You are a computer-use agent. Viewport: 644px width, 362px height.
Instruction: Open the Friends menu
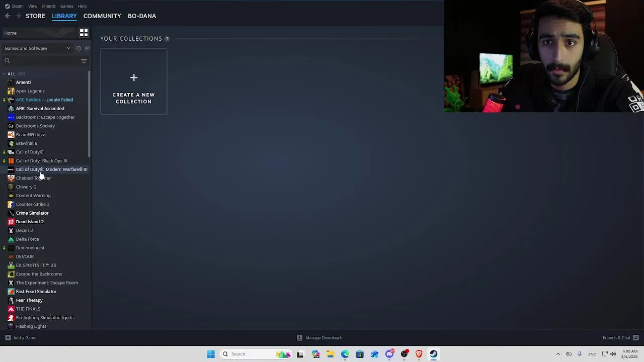point(49,6)
